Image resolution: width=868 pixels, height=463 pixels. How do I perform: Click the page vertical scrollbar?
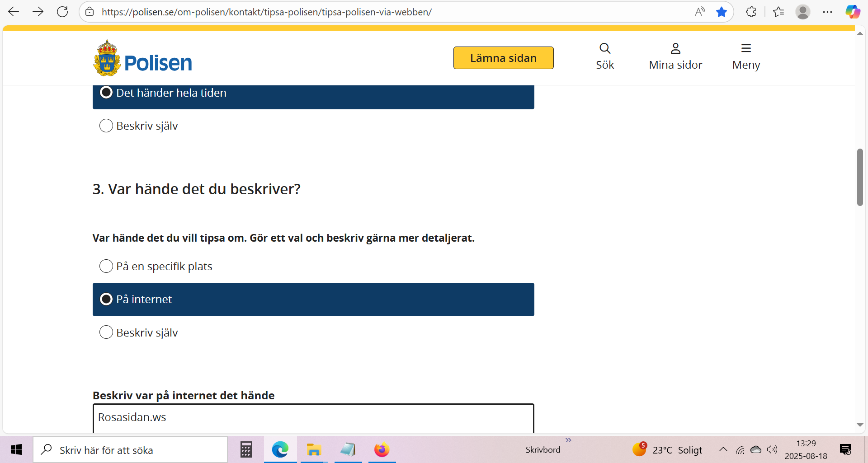point(860,177)
